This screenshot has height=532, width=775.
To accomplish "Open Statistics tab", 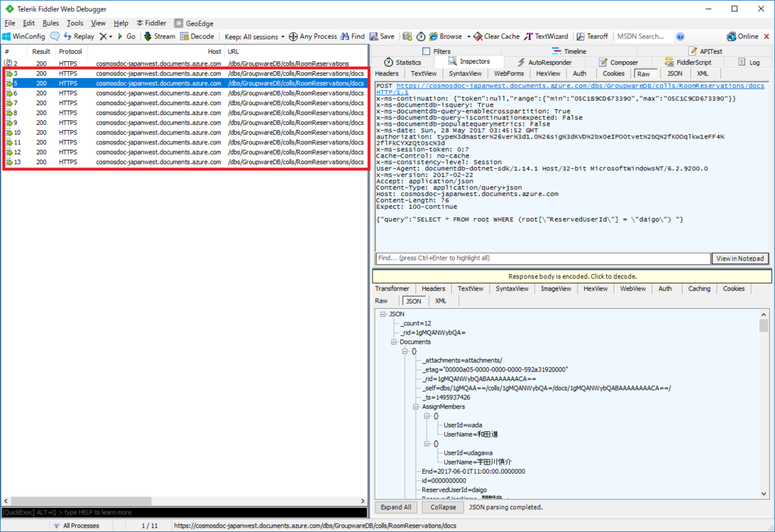I will (403, 62).
